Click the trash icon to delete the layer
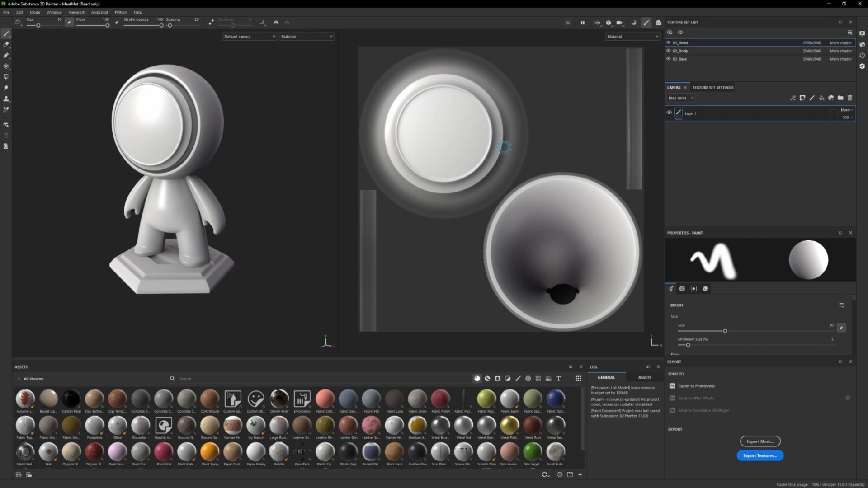The image size is (868, 488). click(x=850, y=98)
